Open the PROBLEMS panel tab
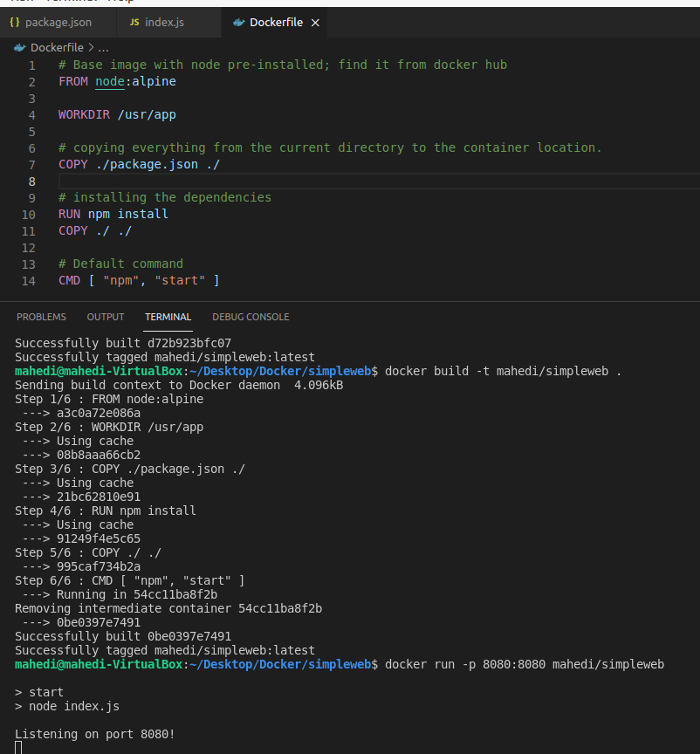700x754 pixels. [x=41, y=317]
